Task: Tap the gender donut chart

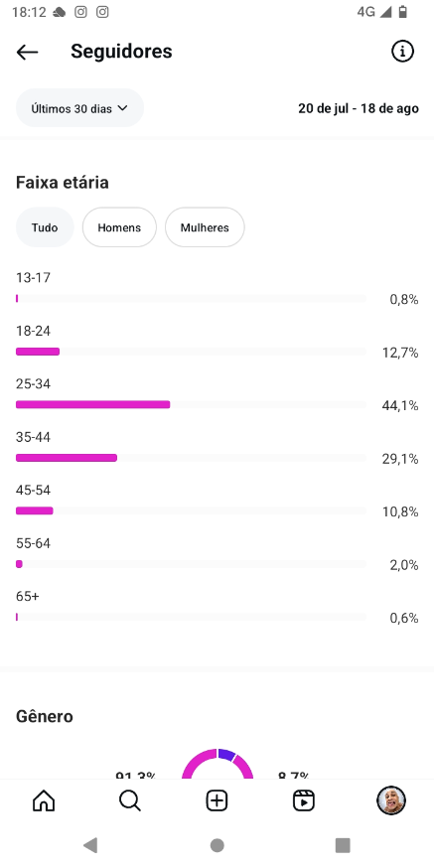Action: pyautogui.click(x=217, y=764)
